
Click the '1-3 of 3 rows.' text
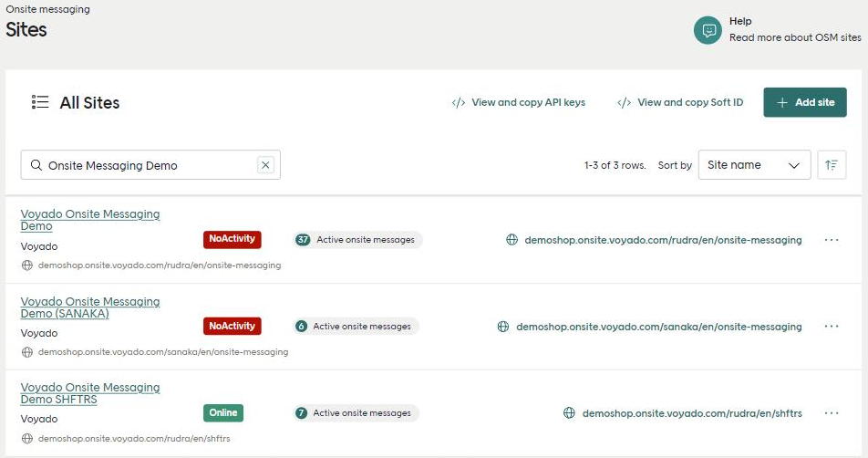pyautogui.click(x=615, y=165)
